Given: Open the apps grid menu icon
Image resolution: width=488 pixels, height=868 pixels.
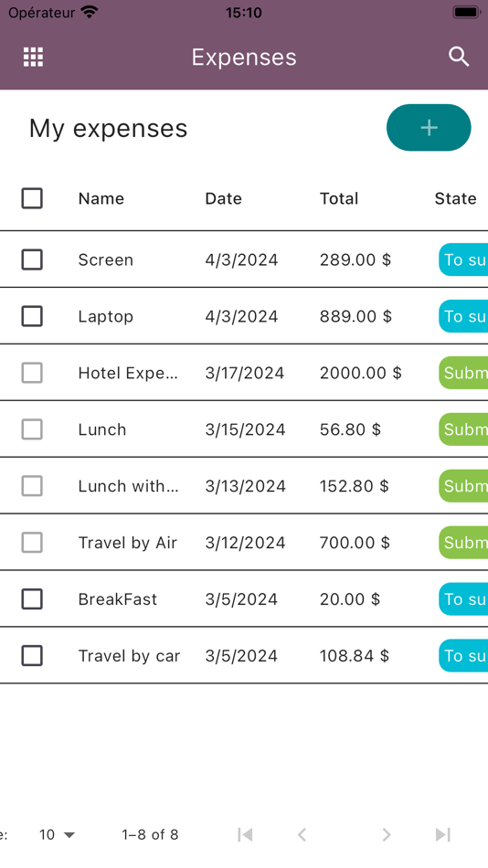Looking at the screenshot, I should (x=33, y=57).
